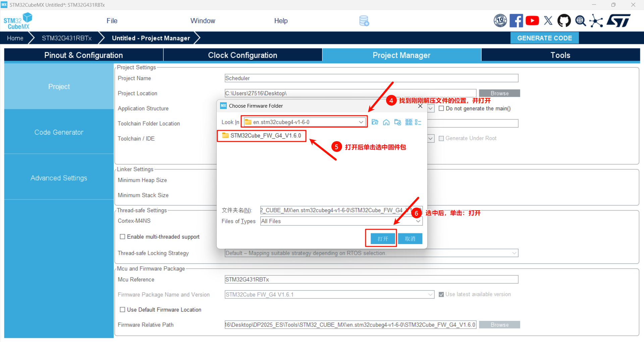Enable multi-threaded support checkbox

point(123,237)
